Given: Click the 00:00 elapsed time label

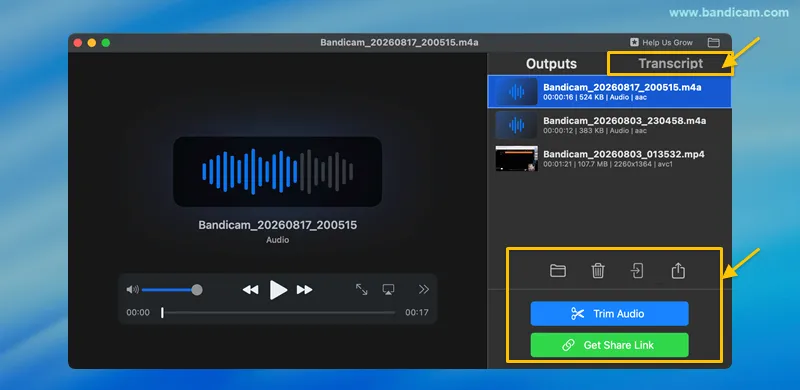Looking at the screenshot, I should pos(138,312).
